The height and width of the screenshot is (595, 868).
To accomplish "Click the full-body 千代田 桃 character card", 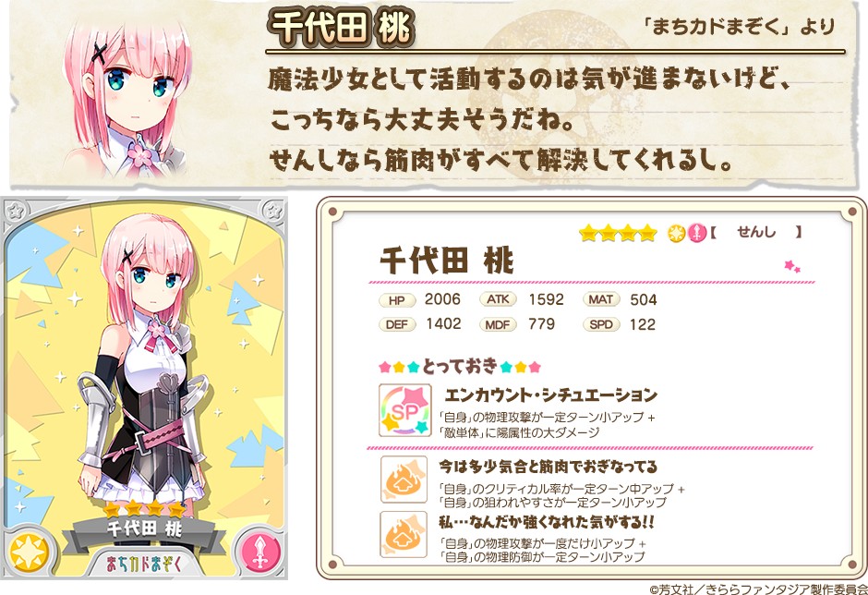I will [x=144, y=388].
